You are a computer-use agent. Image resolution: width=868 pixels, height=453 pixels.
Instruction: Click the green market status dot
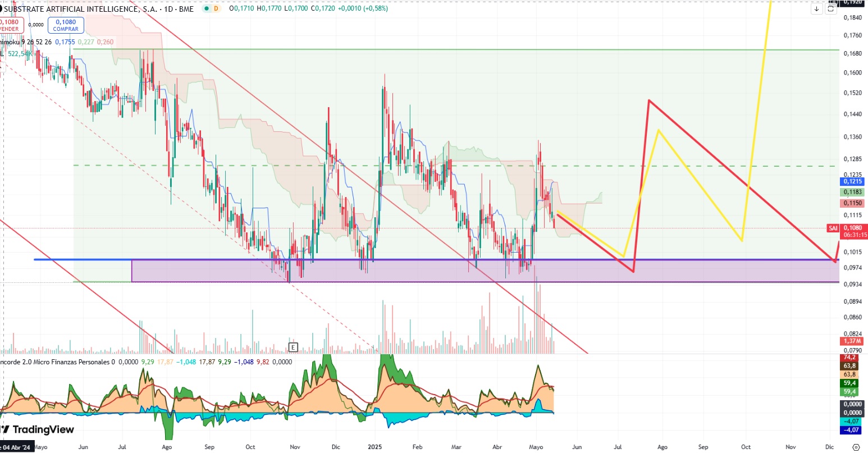[207, 9]
